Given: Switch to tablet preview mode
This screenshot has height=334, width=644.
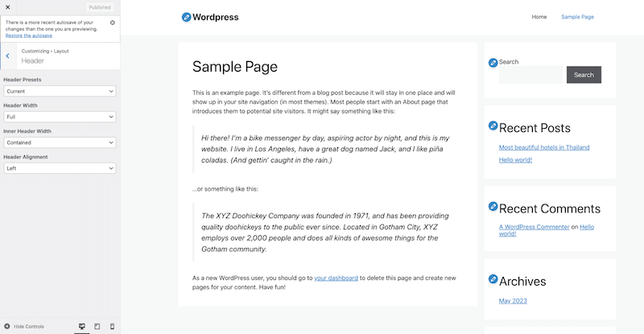Looking at the screenshot, I should coord(97,326).
